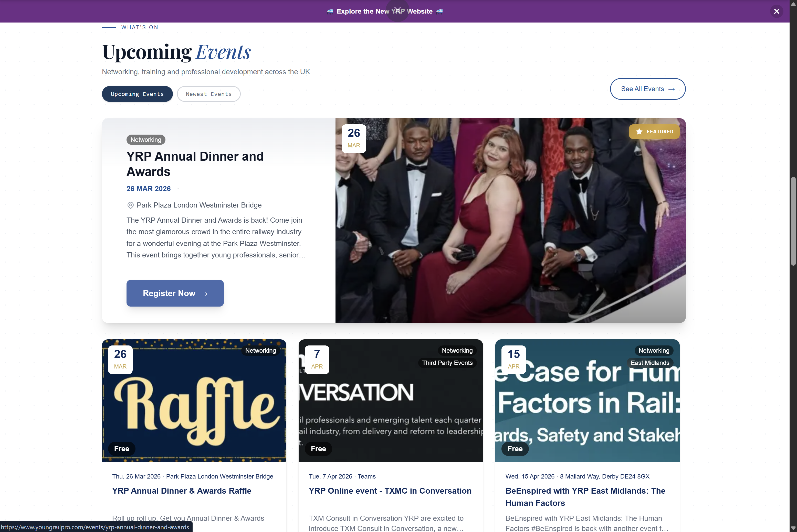Click the 26 MAR date badge on featured image
The image size is (797, 532).
click(x=353, y=138)
